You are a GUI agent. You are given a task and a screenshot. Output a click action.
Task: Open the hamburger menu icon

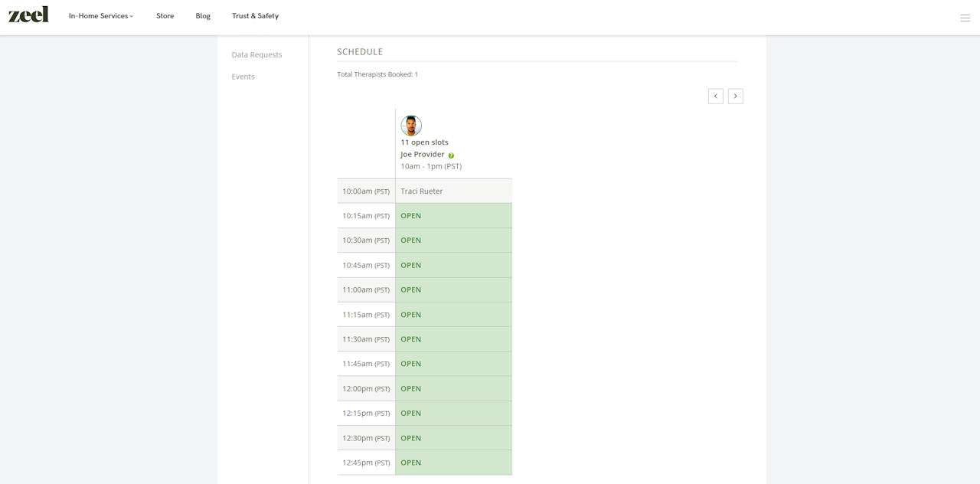pyautogui.click(x=965, y=18)
